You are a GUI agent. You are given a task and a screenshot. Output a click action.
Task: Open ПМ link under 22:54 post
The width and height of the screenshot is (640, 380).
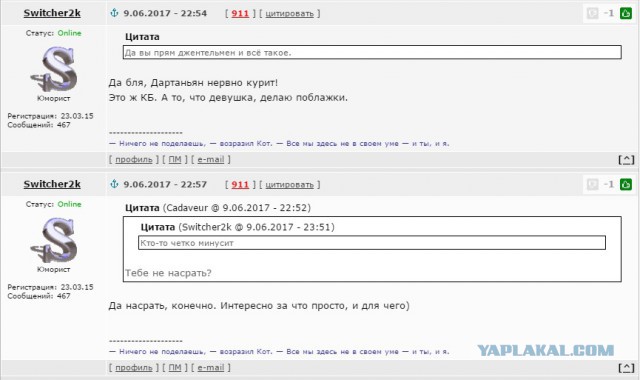pyautogui.click(x=175, y=160)
